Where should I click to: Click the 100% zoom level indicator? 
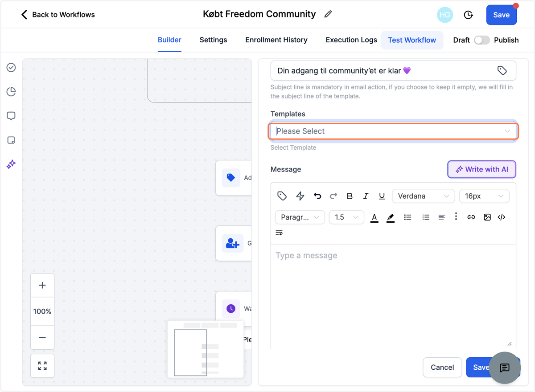42,311
